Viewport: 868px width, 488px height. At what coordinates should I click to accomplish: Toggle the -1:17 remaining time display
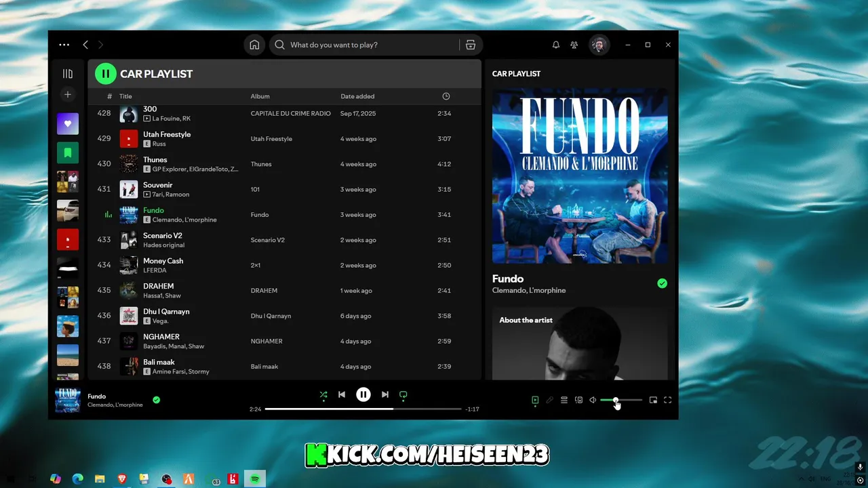(472, 409)
